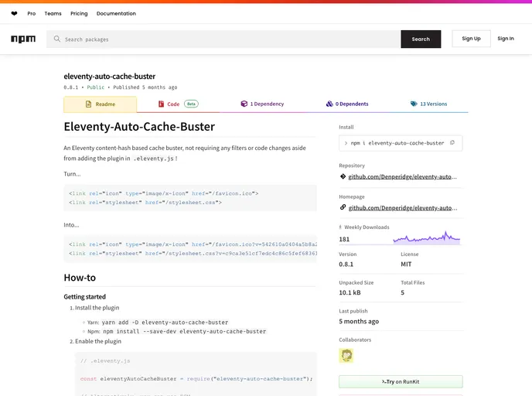532x396 pixels.
Task: Click the black Search button
Action: (421, 39)
